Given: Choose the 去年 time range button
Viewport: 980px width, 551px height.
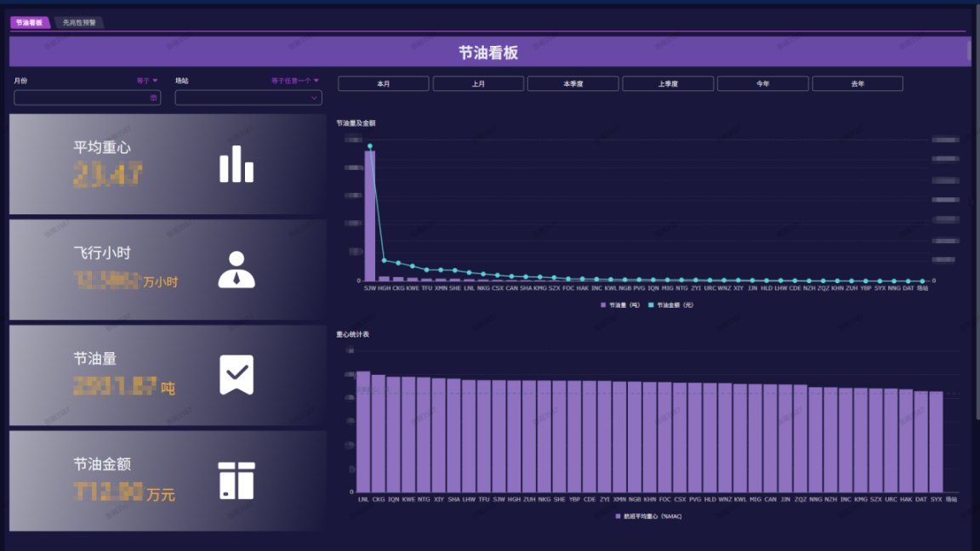Looking at the screenshot, I should coord(857,83).
